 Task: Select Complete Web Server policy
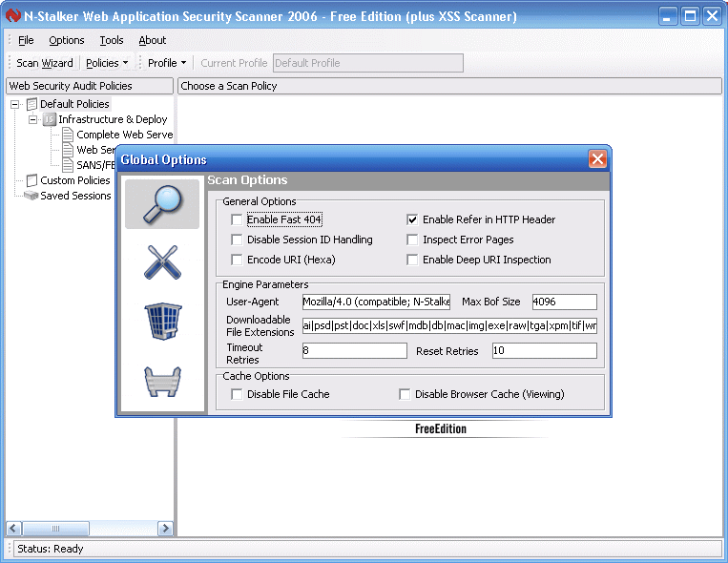tap(124, 135)
